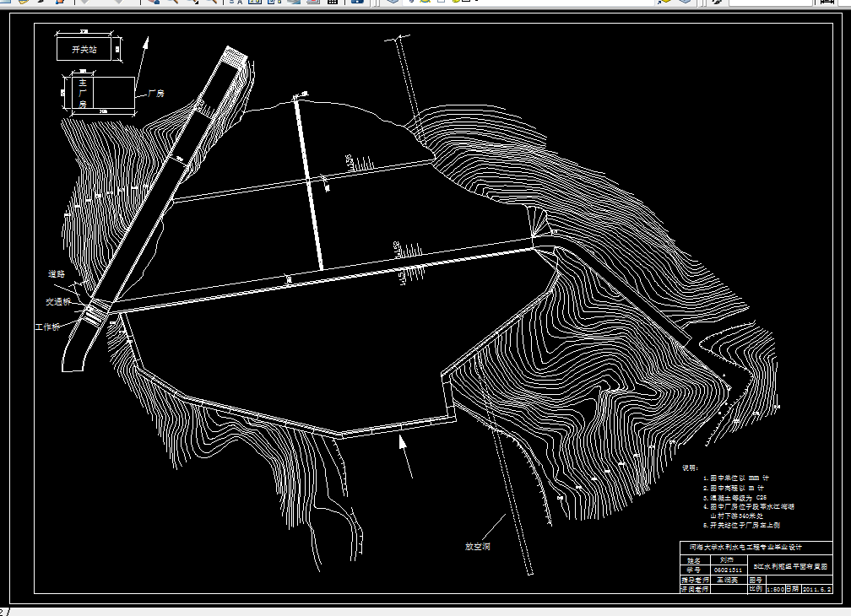851x616 pixels.
Task: Click the 学号 cell in title block
Action: coord(694,570)
